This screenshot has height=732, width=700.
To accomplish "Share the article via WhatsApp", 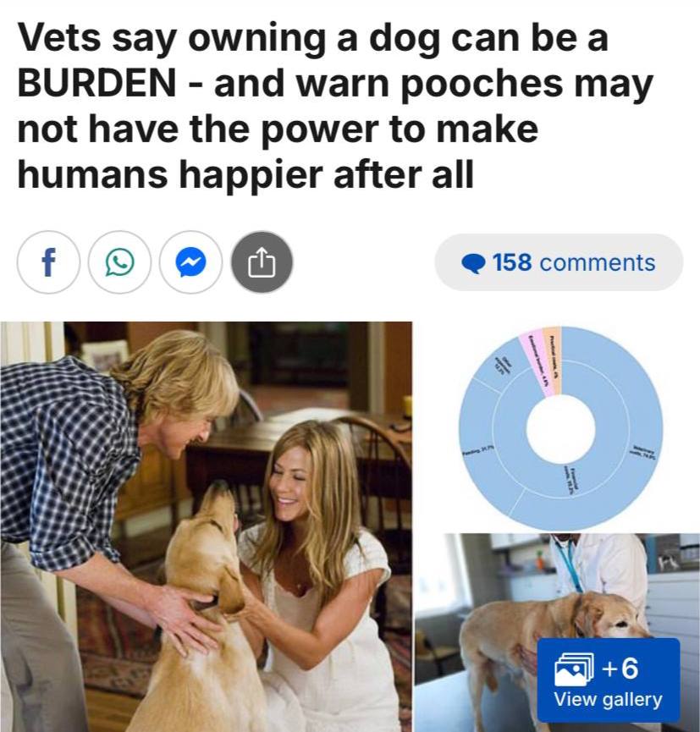I will click(x=119, y=261).
